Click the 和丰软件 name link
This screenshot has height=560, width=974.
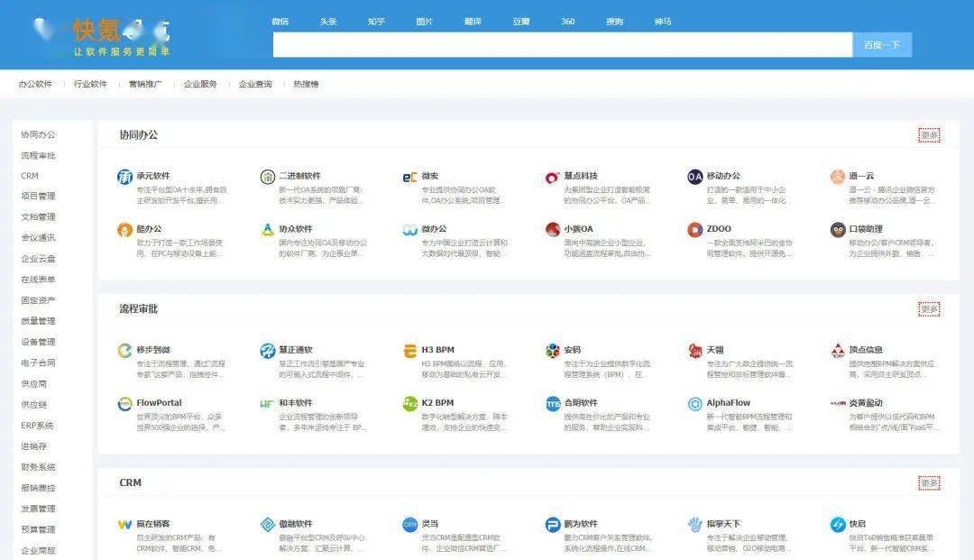click(x=296, y=403)
